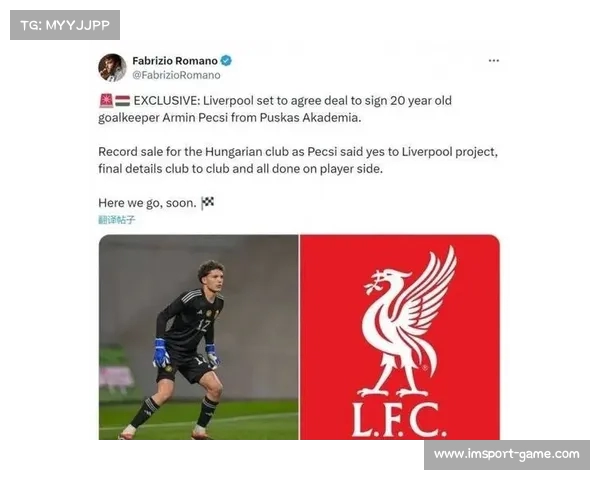Click the blue verified badge
600x480 pixels.
pyautogui.click(x=226, y=60)
